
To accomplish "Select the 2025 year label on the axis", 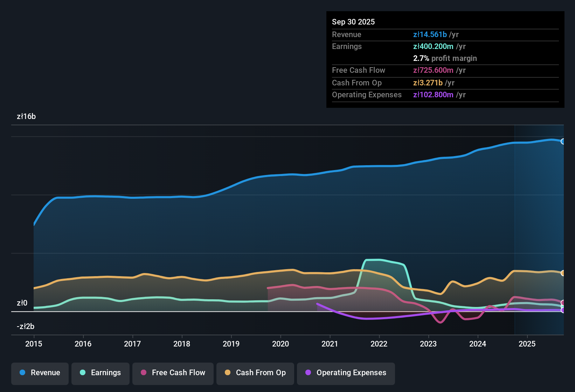I will 527,344.
